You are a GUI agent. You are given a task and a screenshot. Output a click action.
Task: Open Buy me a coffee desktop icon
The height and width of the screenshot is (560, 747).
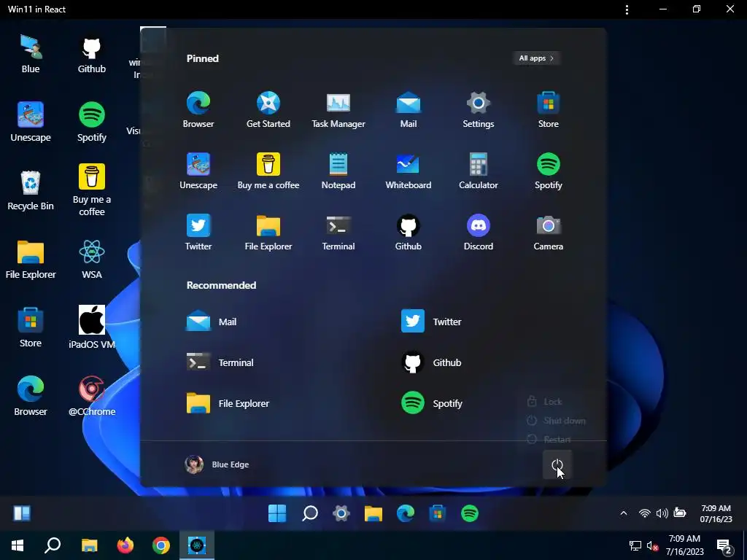click(x=91, y=190)
